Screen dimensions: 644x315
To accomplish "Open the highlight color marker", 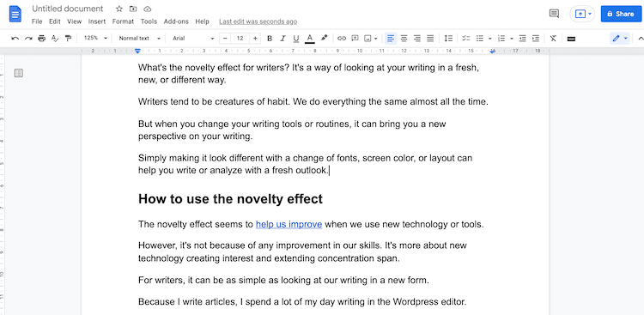I will pyautogui.click(x=324, y=38).
